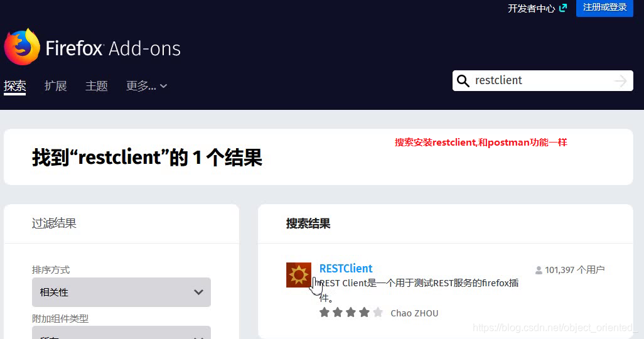Viewport: 644px width, 339px height.
Task: Switch to the 探索 tab
Action: click(x=15, y=86)
